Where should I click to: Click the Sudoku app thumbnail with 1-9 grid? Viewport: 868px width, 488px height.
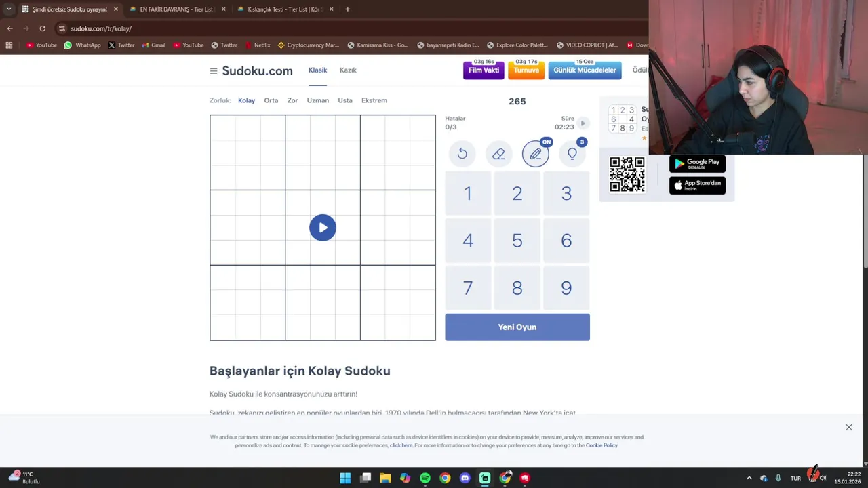tap(623, 119)
